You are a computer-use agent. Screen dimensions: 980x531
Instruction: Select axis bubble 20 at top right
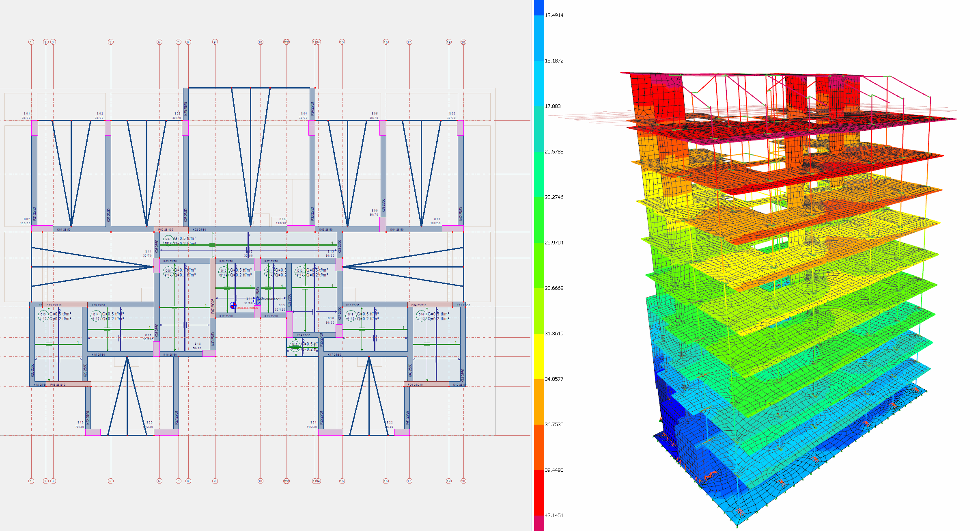tap(463, 42)
